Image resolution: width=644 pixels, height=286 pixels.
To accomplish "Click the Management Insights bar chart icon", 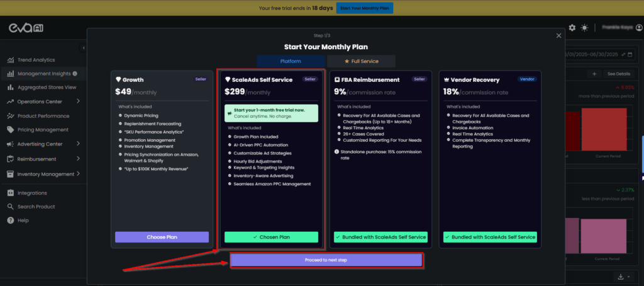I will pyautogui.click(x=11, y=74).
